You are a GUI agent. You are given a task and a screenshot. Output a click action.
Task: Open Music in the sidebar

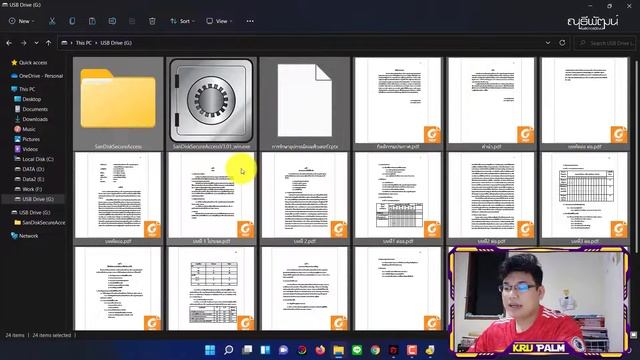tap(25, 129)
